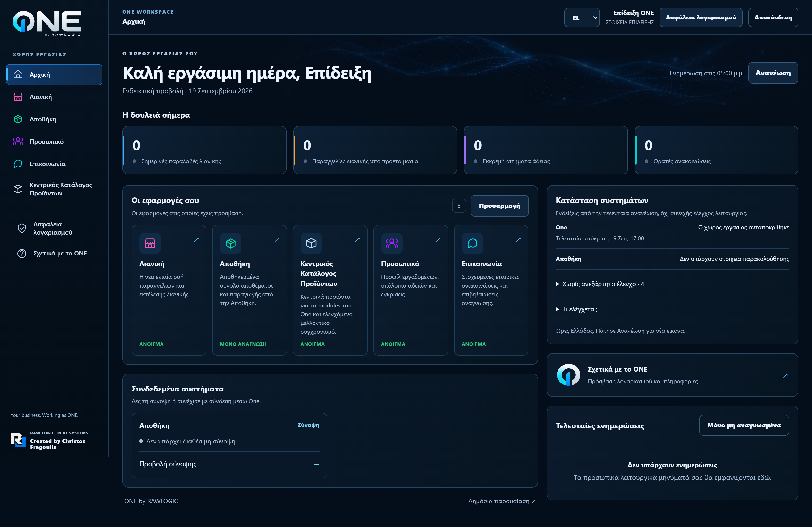Click the arrow at the end of Προβολή σύνοψης row
Screen dimensions: 812x527
point(317,464)
